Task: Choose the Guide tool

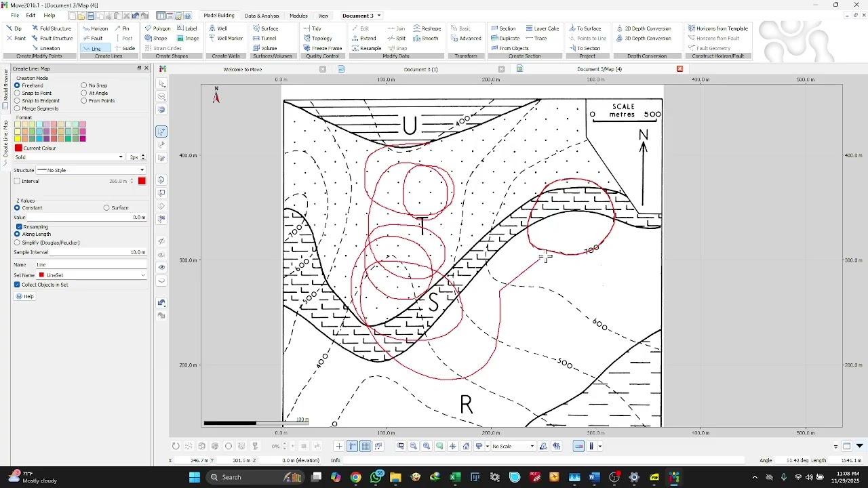Action: click(x=125, y=48)
